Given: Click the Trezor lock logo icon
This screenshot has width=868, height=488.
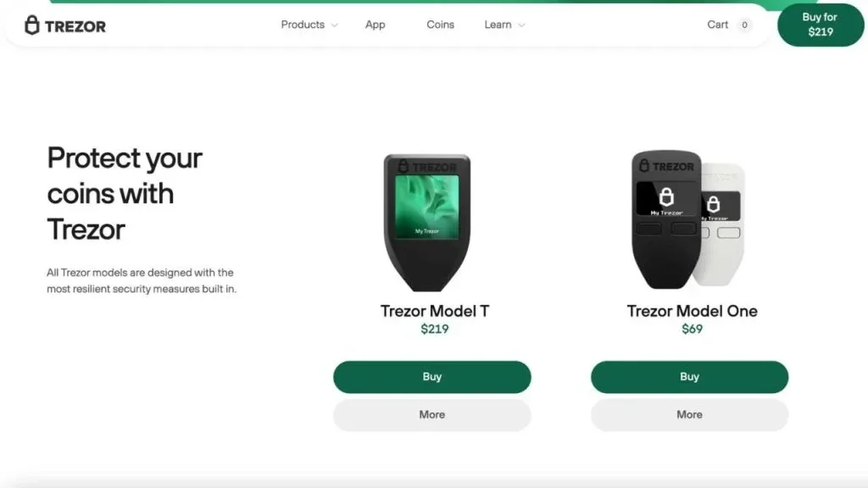Looking at the screenshot, I should coord(32,25).
